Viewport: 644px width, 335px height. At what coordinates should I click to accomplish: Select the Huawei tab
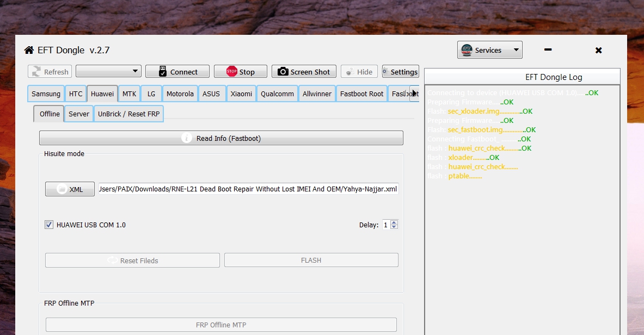102,94
